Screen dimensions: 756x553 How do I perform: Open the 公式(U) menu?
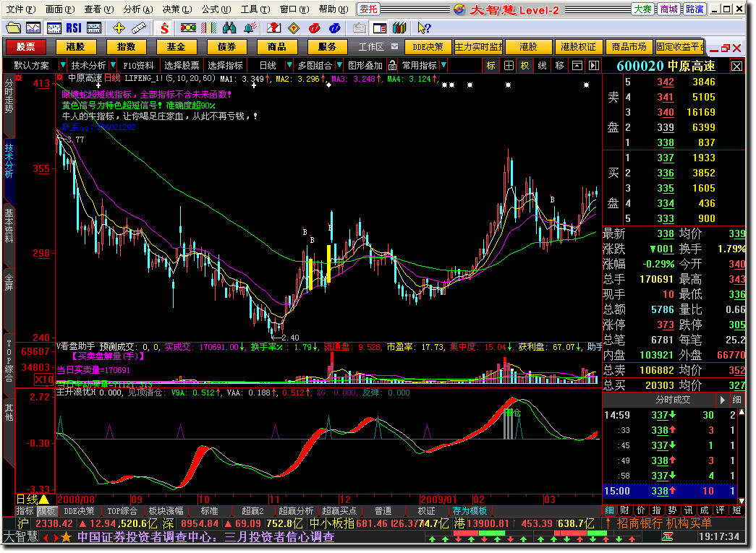click(216, 9)
